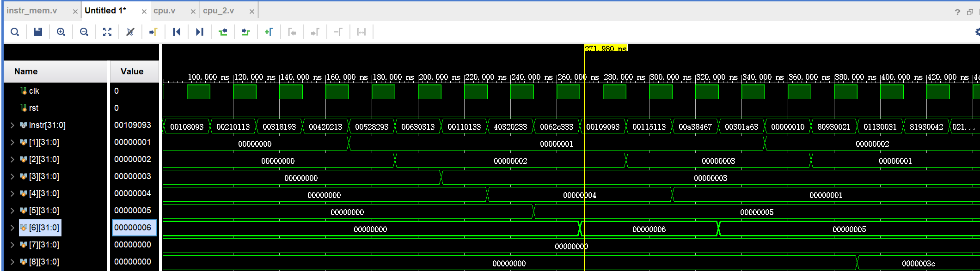Click instr waveform segment 00115113

point(649,126)
